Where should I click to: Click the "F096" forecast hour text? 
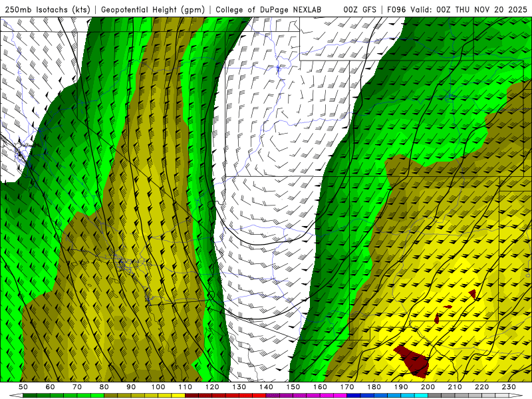point(396,9)
